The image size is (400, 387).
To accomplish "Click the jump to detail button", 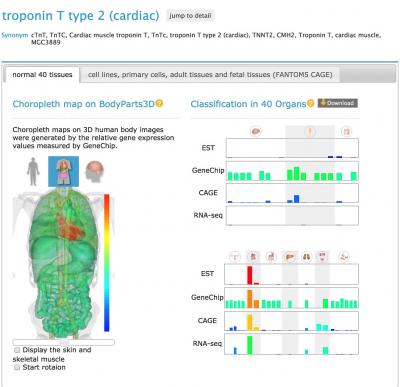I will (x=190, y=16).
